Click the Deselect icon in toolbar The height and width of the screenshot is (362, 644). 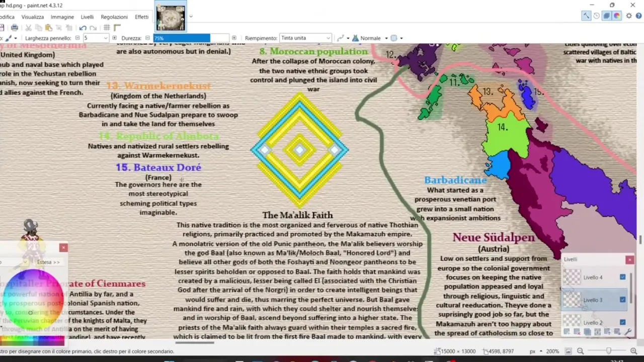tap(69, 28)
